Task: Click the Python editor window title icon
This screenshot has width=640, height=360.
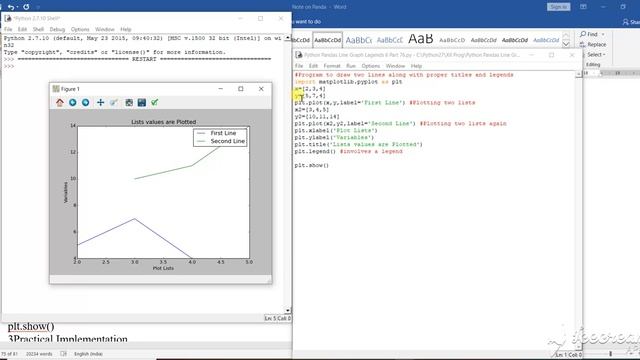Action: 299,55
